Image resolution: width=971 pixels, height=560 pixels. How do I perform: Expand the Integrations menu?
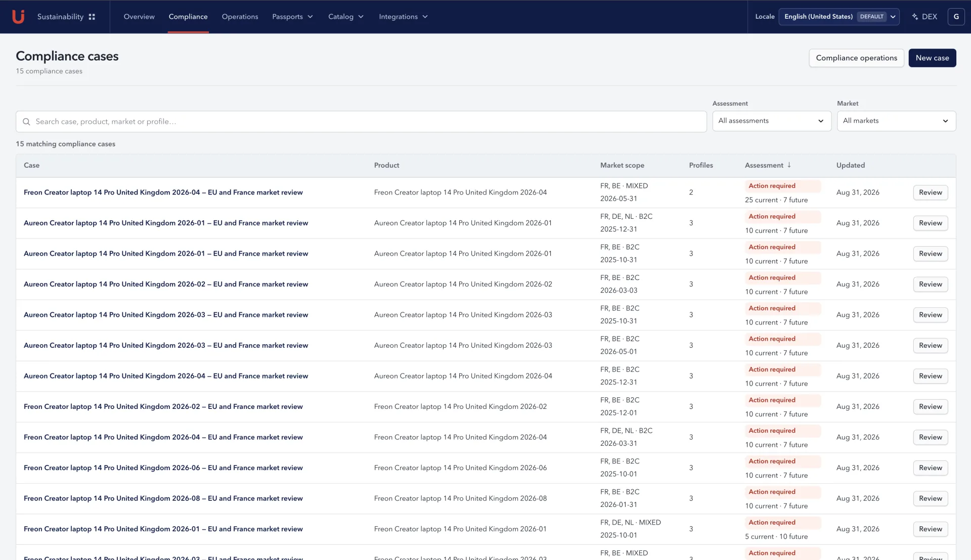[404, 17]
